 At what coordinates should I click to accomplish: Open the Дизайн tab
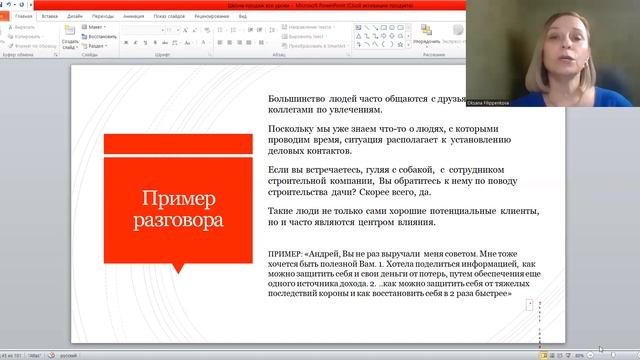pos(75,16)
